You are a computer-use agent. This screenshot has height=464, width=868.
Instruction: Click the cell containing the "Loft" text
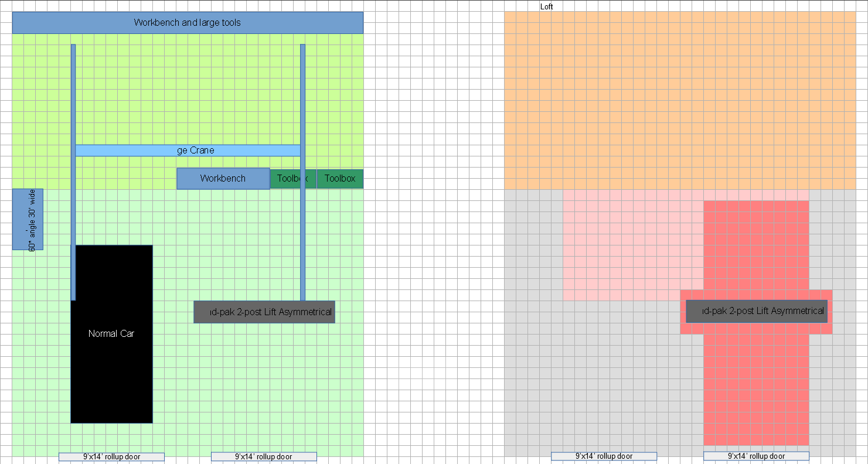pos(546,7)
